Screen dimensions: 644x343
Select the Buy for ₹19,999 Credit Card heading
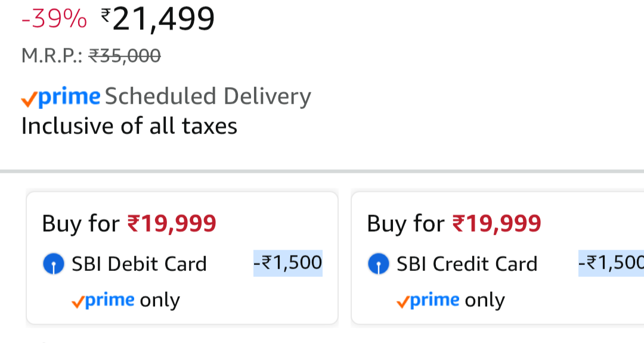tap(454, 224)
